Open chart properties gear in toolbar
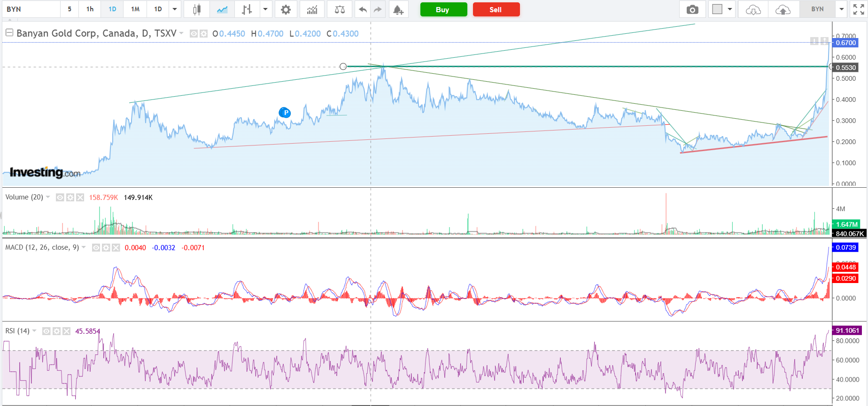 286,9
